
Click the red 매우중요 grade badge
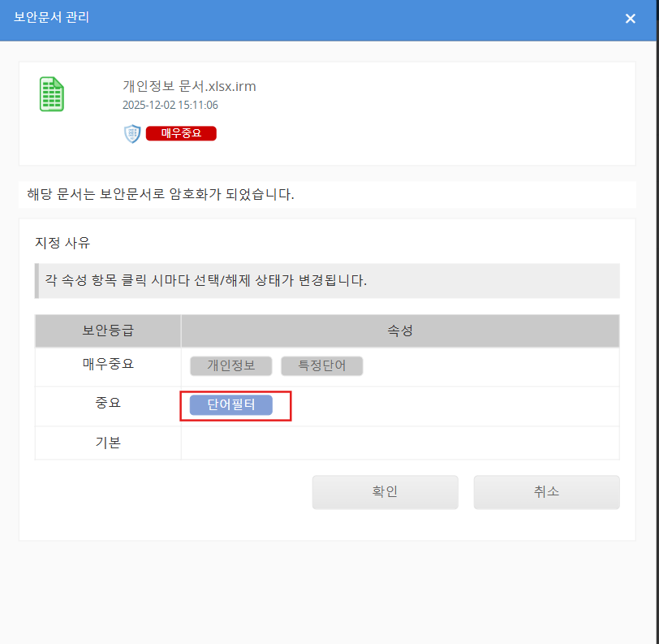click(181, 134)
